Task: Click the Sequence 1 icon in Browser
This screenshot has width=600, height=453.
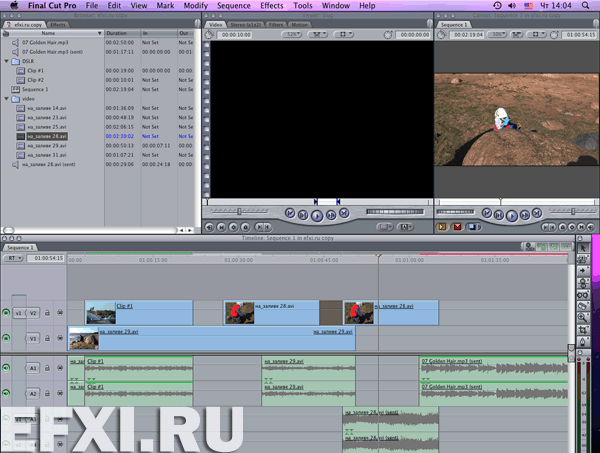Action: point(16,88)
